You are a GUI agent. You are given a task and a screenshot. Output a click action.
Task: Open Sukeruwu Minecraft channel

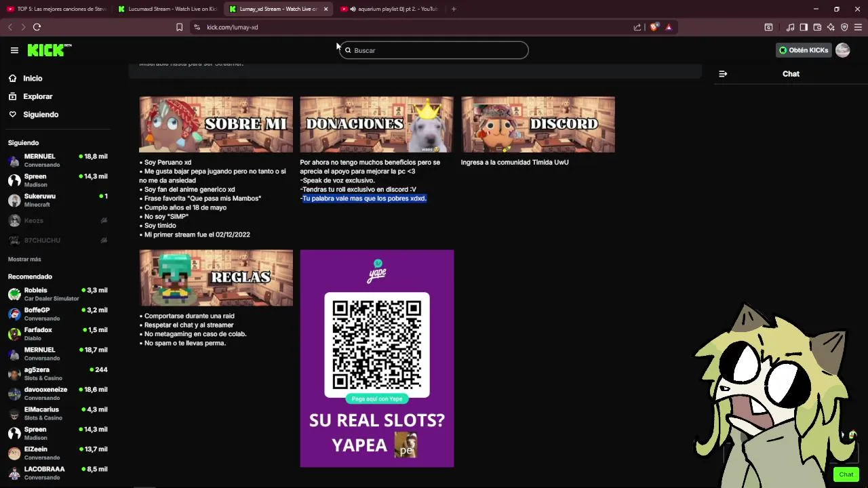[x=58, y=200]
